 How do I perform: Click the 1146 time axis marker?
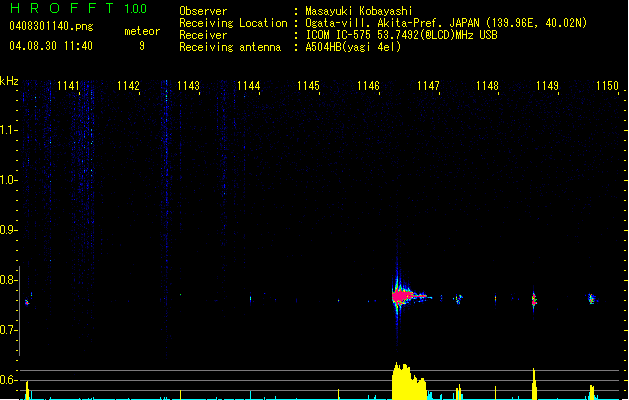click(368, 86)
